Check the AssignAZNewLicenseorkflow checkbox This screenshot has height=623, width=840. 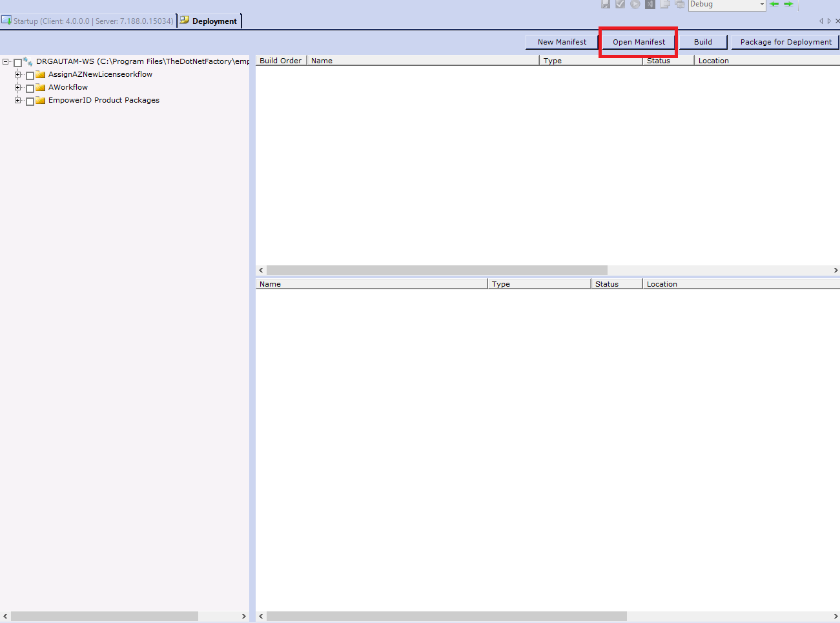click(30, 74)
